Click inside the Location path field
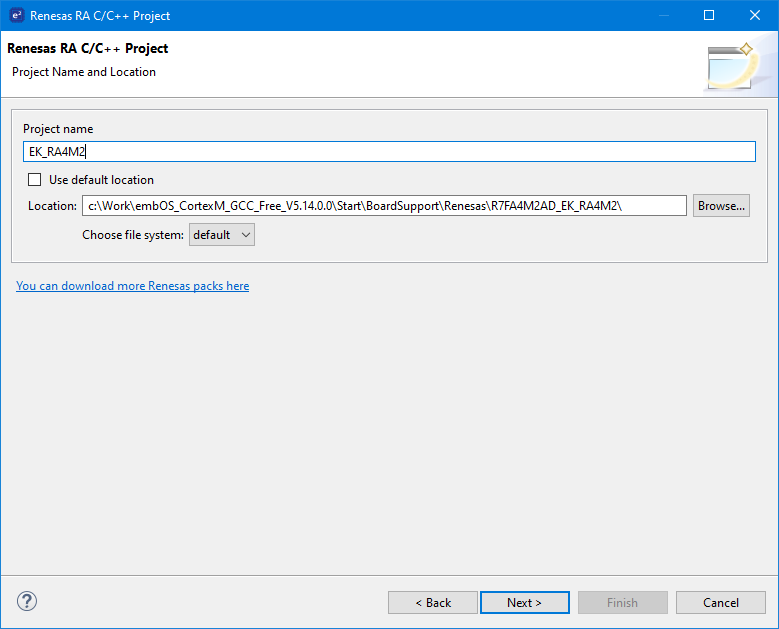This screenshot has height=629, width=779. pos(384,206)
